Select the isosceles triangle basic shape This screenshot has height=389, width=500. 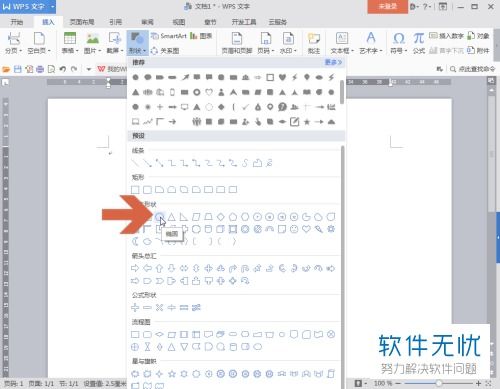(171, 217)
